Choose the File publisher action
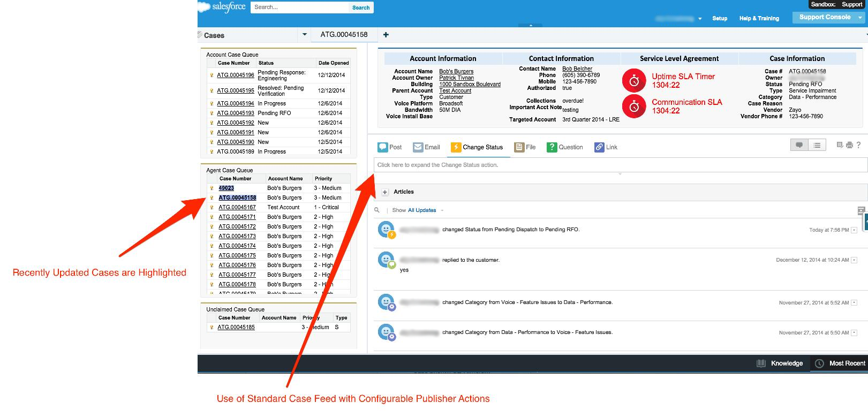 tap(525, 147)
